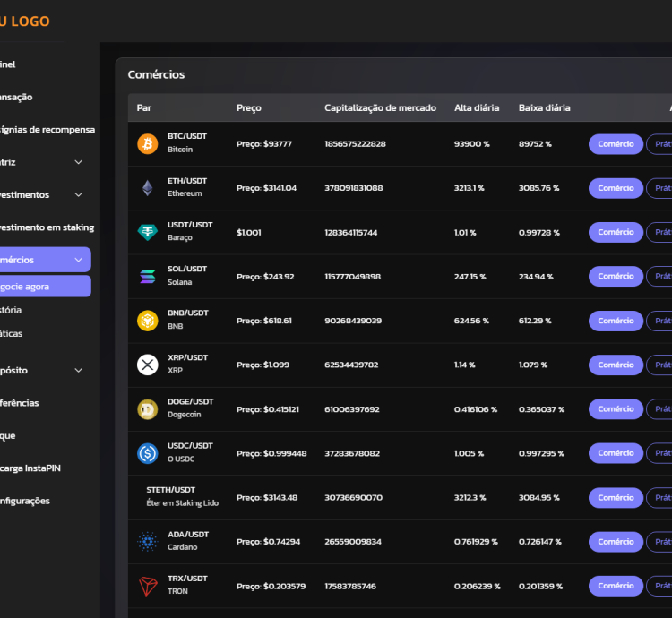Screen dimensions: 672x618
Task: Expand the Investimentos sidebar chevron
Action: pyautogui.click(x=79, y=194)
